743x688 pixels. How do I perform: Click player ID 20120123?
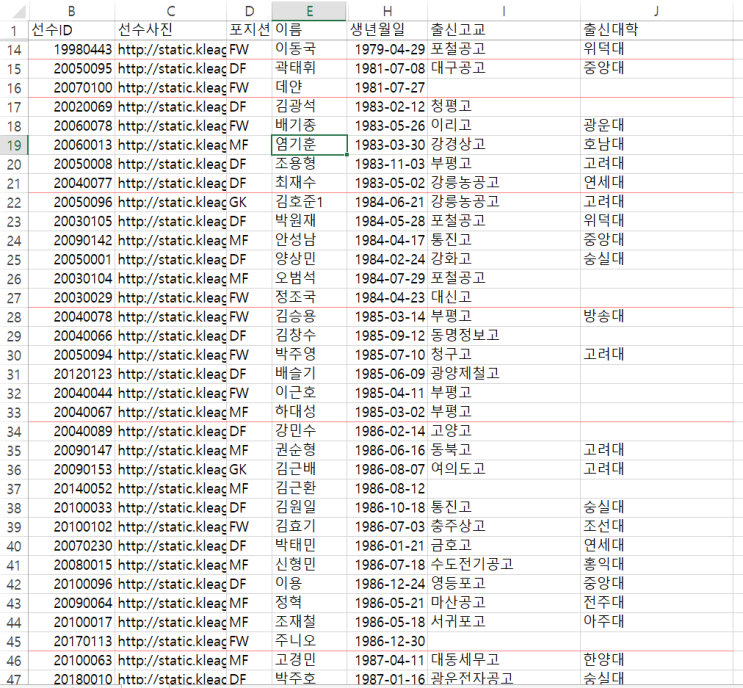tap(72, 374)
